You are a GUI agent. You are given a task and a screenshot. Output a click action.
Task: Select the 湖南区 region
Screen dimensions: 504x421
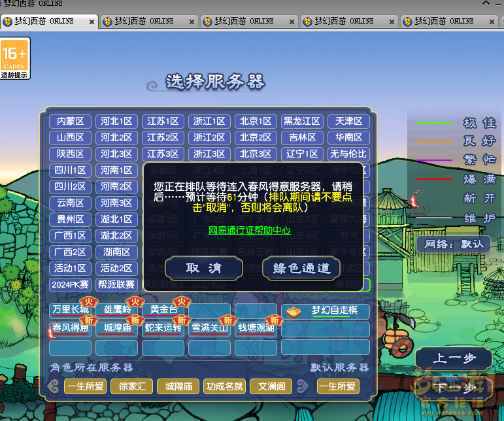coord(116,252)
